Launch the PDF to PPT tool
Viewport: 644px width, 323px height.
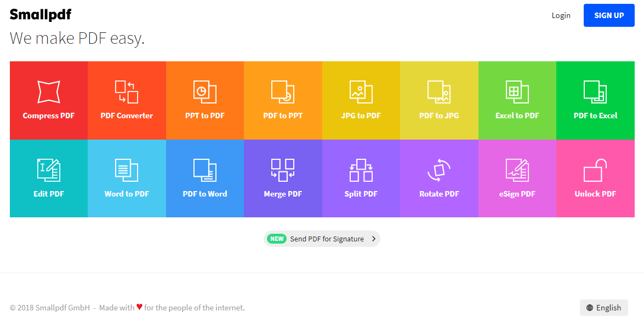[x=283, y=100]
